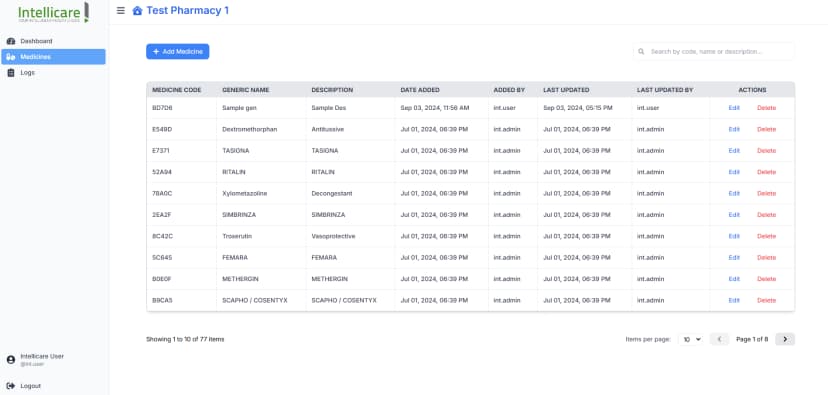
Task: Click the Dashboard gauge icon
Action: coord(11,41)
